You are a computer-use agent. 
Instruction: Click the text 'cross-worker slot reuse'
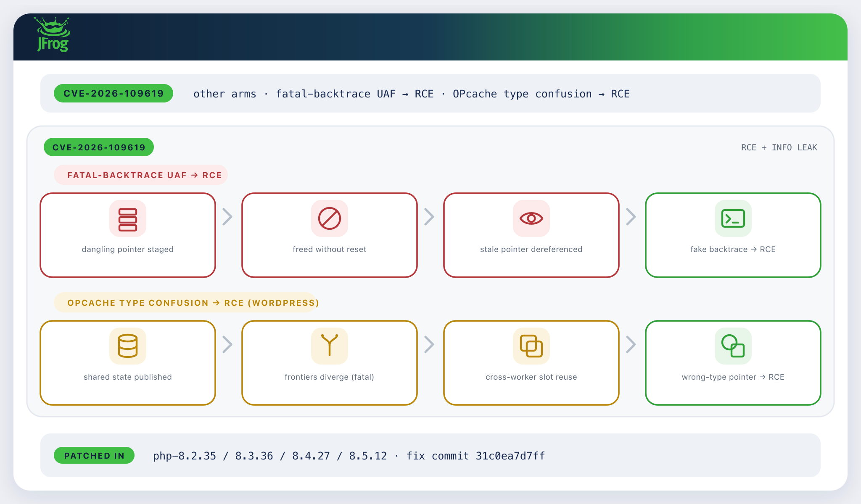pos(531,377)
